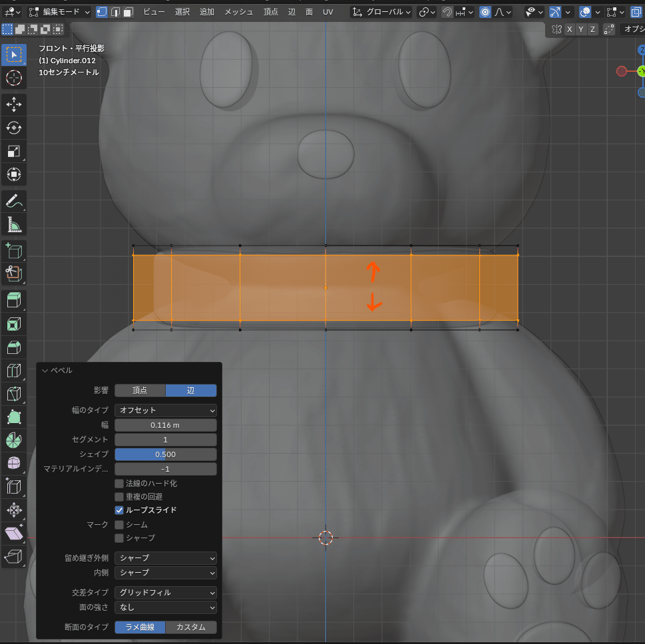This screenshot has width=645, height=644.
Task: Choose the new selection mode icon
Action: (7, 29)
